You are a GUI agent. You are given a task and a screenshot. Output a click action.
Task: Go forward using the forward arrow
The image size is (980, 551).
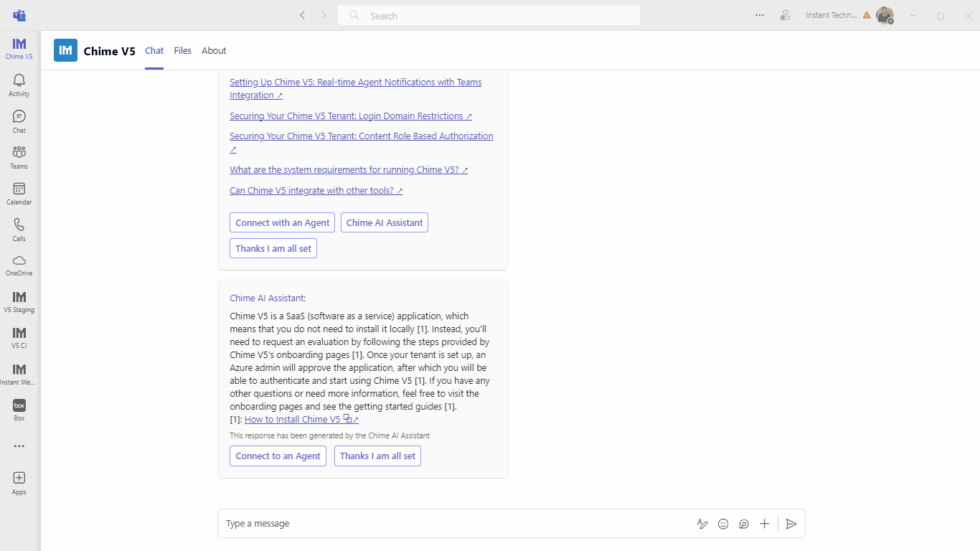click(324, 15)
